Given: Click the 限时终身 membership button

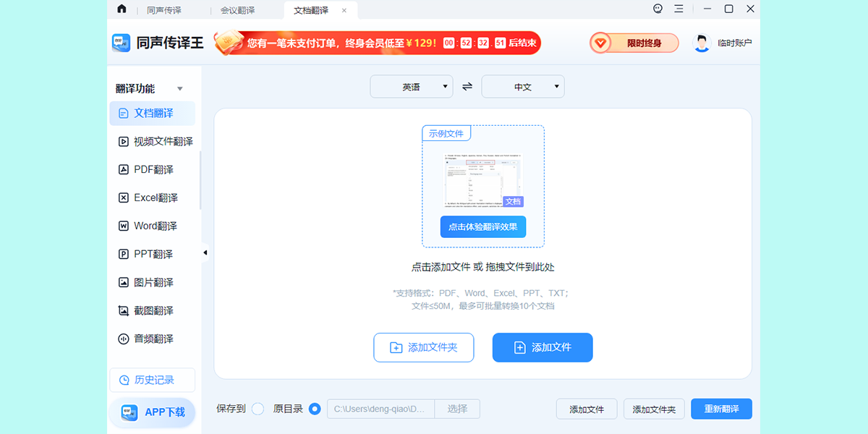Looking at the screenshot, I should click(634, 43).
